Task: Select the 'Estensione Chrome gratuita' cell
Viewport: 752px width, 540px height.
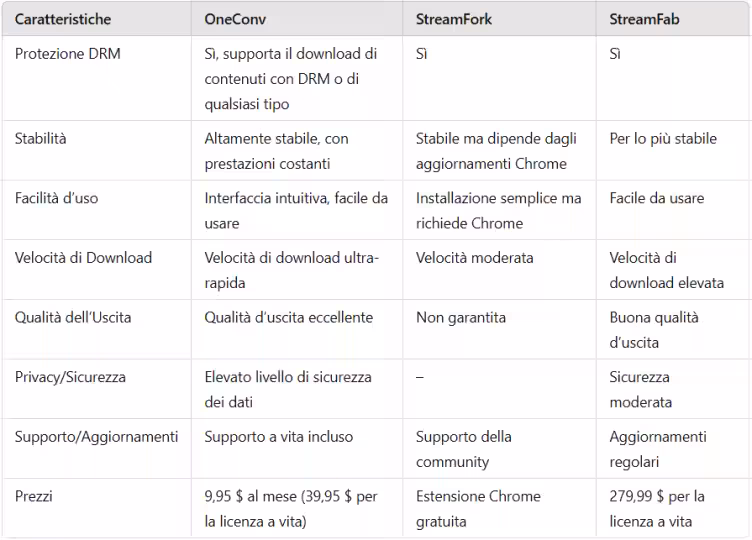Action: click(478, 509)
